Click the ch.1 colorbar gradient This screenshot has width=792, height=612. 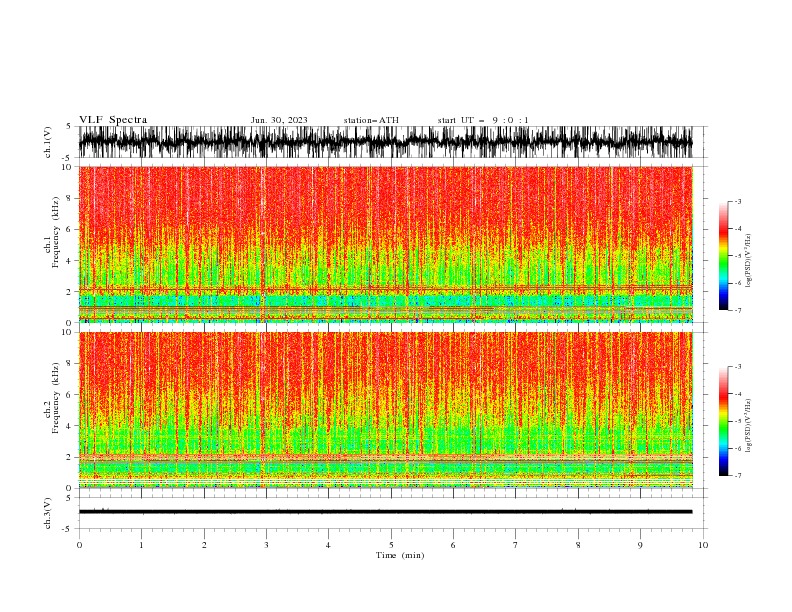723,256
